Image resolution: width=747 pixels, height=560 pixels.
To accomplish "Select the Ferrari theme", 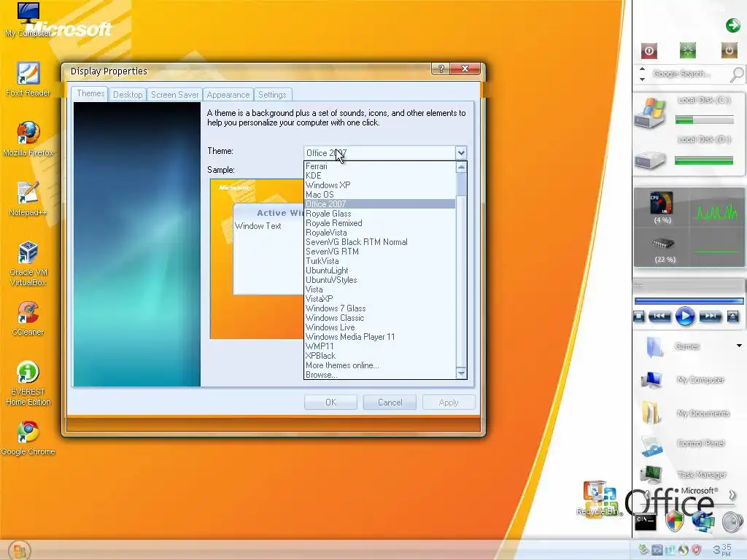I will (x=379, y=166).
